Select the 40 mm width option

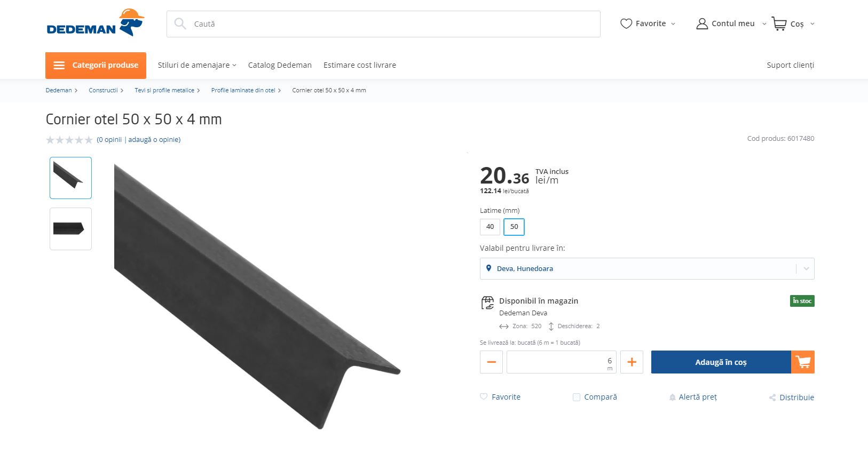coord(490,227)
